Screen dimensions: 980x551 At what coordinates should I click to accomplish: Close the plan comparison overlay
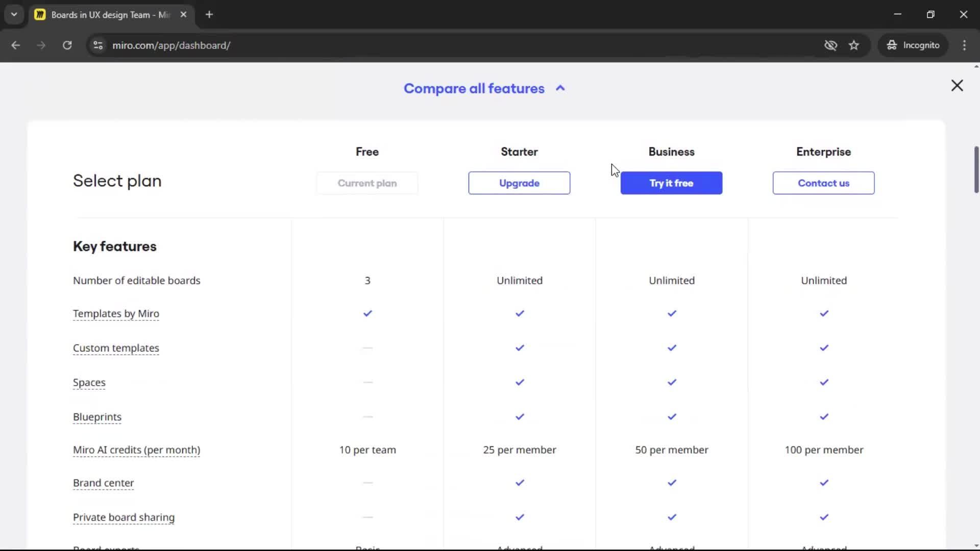pyautogui.click(x=957, y=85)
